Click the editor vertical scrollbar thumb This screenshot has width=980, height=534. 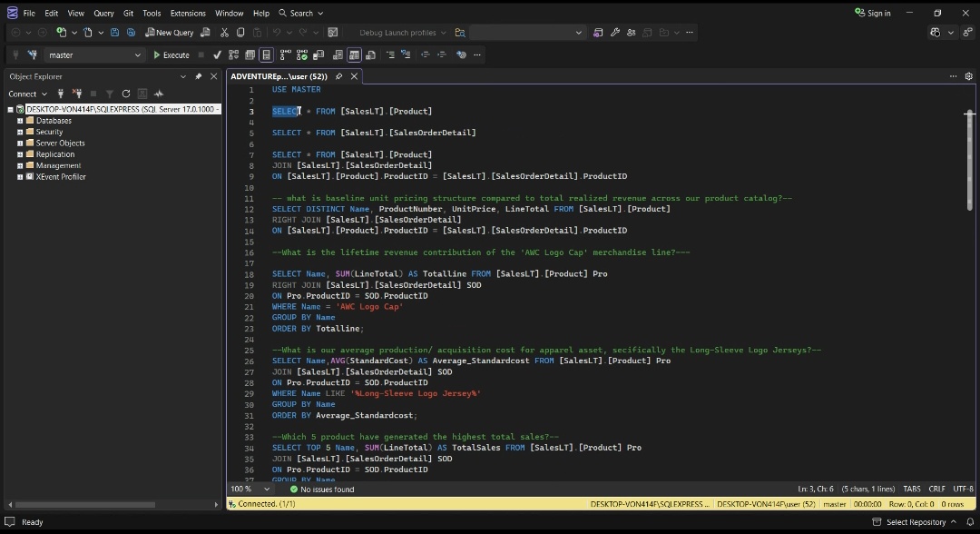[969, 160]
